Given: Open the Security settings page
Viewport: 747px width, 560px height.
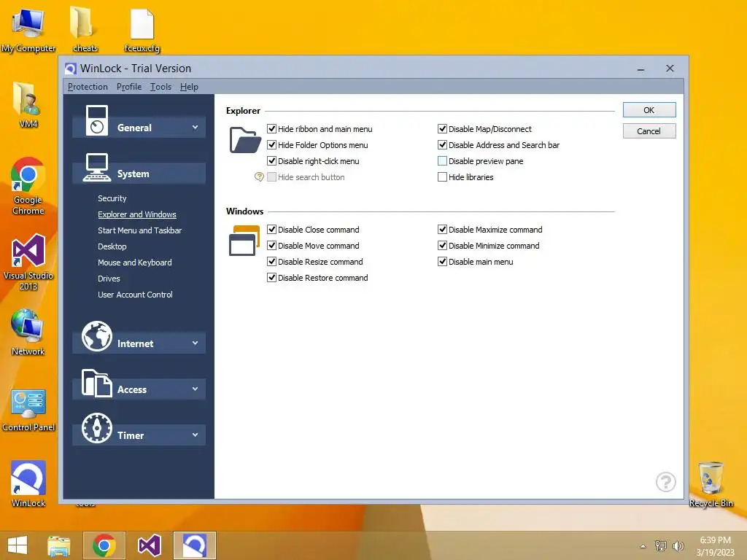Looking at the screenshot, I should click(112, 198).
